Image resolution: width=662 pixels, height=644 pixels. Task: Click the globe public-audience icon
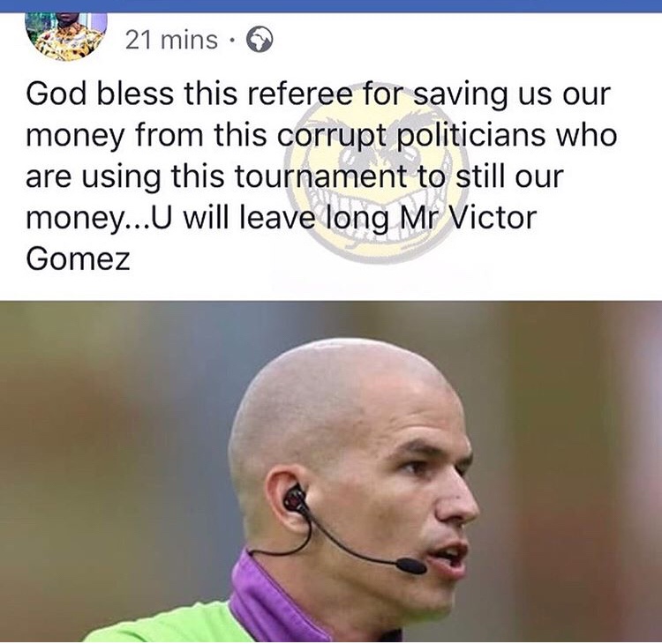[260, 40]
